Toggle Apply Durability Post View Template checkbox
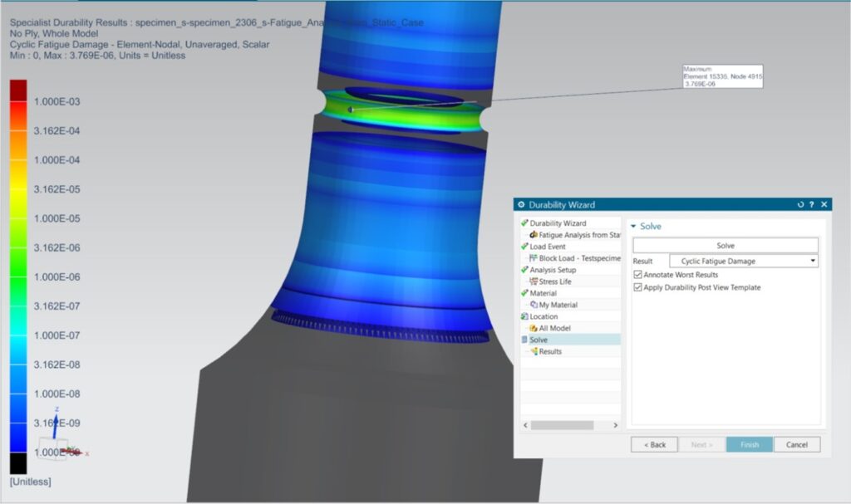851x504 pixels. [637, 287]
